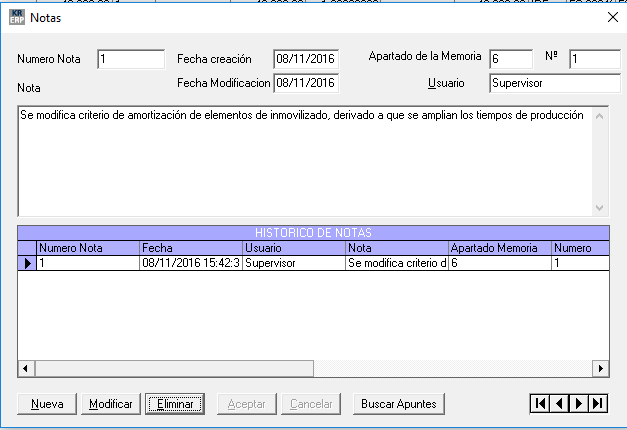Go to first record navigation arrow
The width and height of the screenshot is (627, 430).
[x=540, y=403]
